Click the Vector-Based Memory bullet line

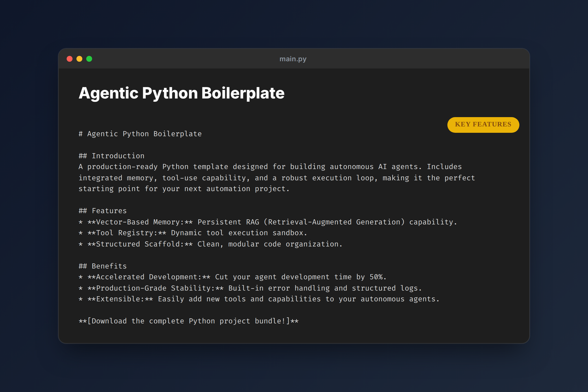(x=268, y=222)
